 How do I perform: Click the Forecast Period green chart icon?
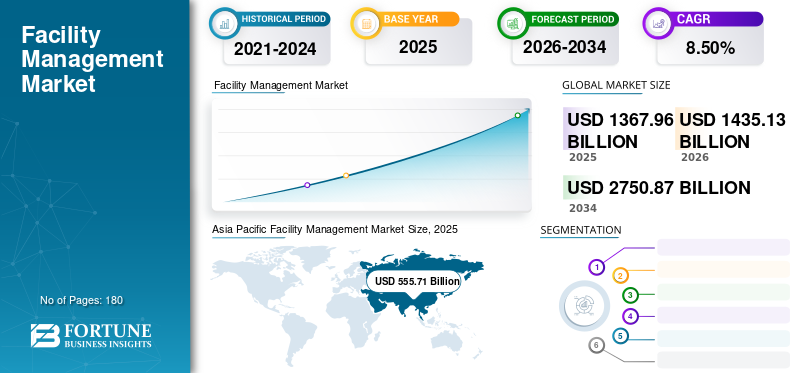click(512, 23)
